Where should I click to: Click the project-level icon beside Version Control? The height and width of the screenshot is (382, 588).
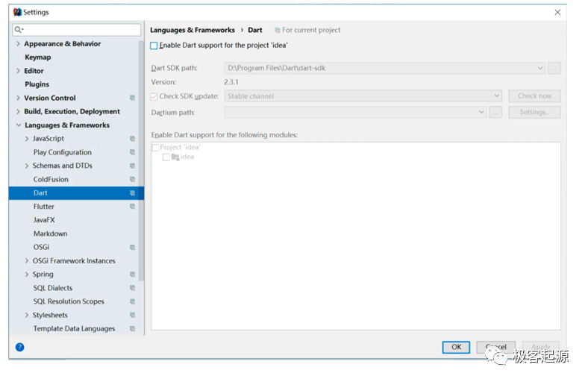(132, 98)
